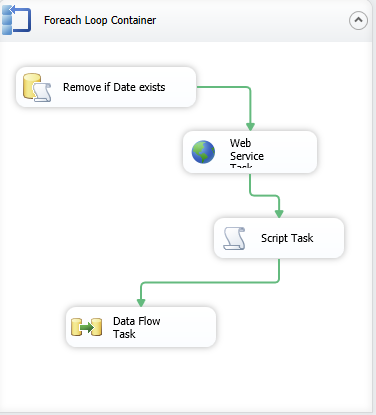376x415 pixels.
Task: Click the Foreach Loop Container icon
Action: point(16,20)
